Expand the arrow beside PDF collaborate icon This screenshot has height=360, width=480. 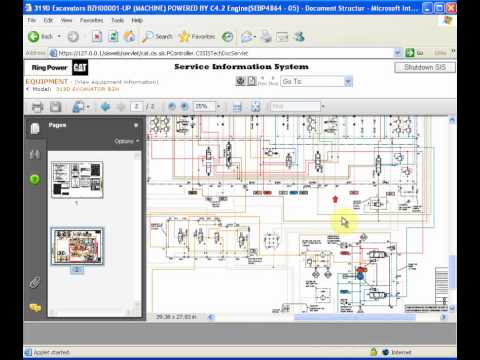(x=88, y=107)
